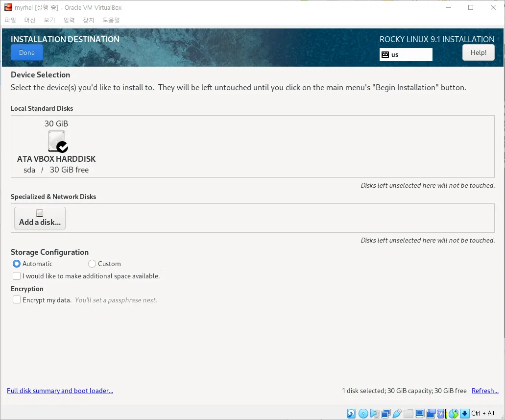505x420 pixels.
Task: Open the 머신 menu
Action: pyautogui.click(x=29, y=20)
